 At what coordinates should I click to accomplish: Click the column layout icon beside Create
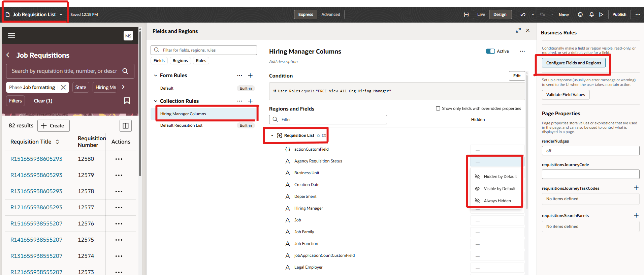click(x=126, y=126)
